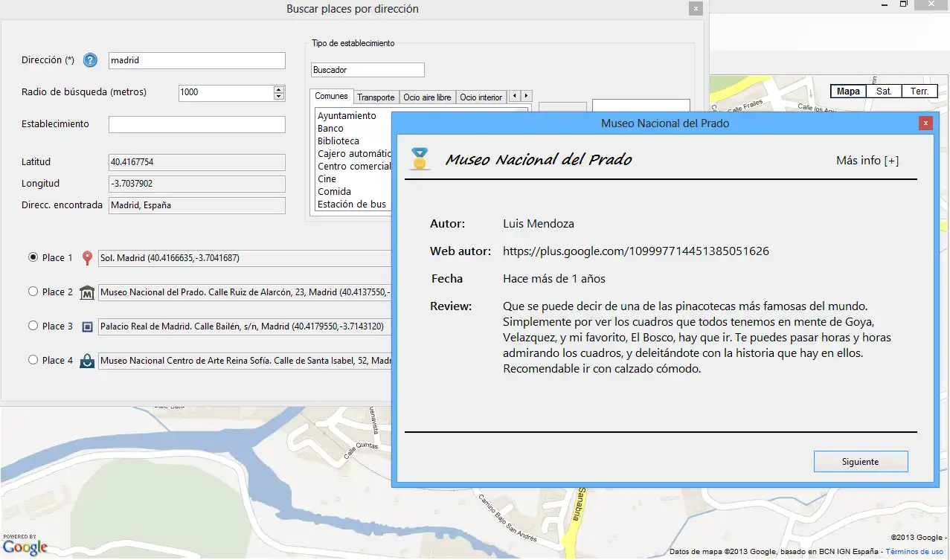
Task: Open the Ocio aire libre tab
Action: 427,97
